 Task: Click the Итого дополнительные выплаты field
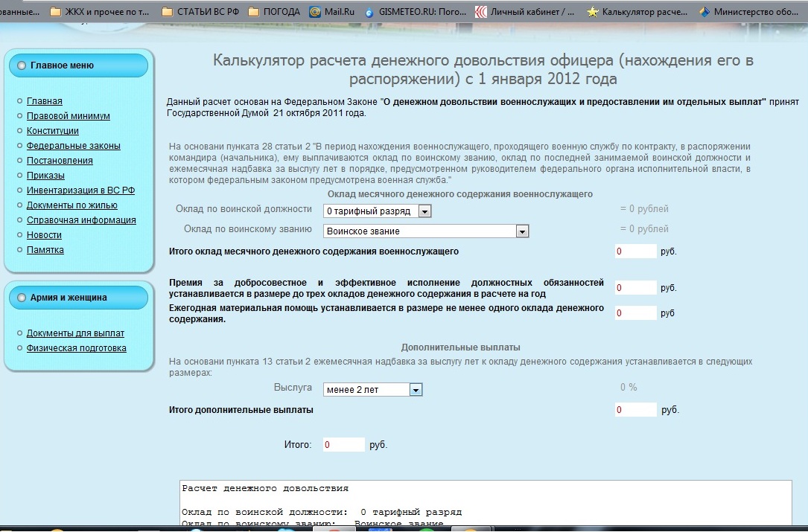point(635,410)
